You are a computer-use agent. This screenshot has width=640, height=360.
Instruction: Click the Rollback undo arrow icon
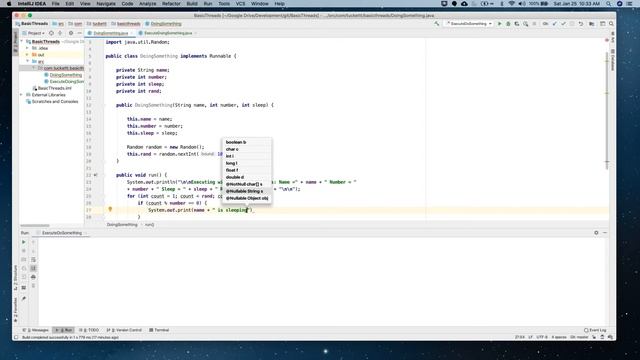581,24
